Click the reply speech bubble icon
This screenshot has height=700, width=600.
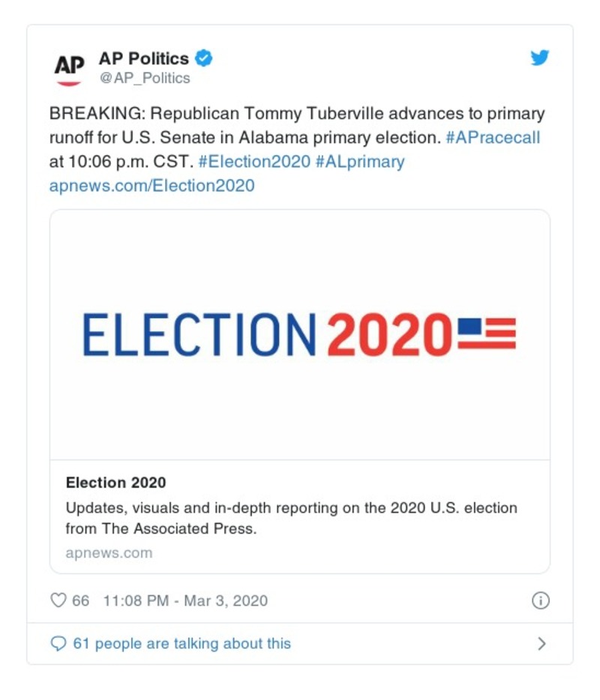click(x=58, y=644)
